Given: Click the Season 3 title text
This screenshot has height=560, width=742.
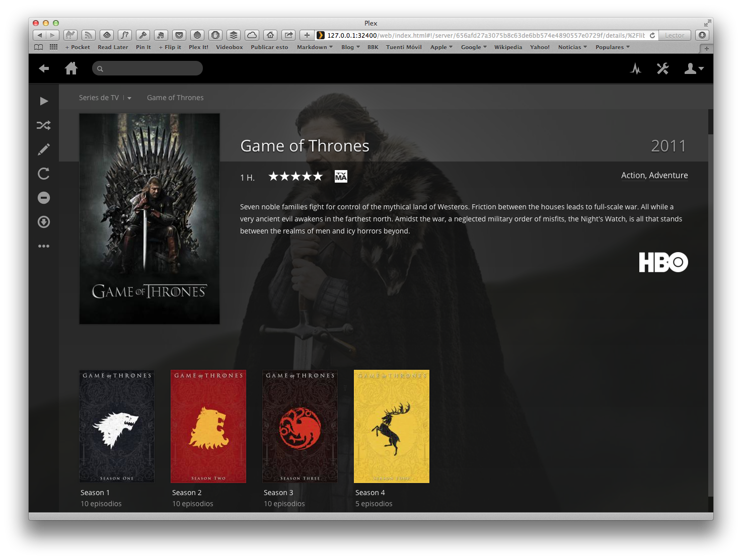Looking at the screenshot, I should pyautogui.click(x=278, y=493).
